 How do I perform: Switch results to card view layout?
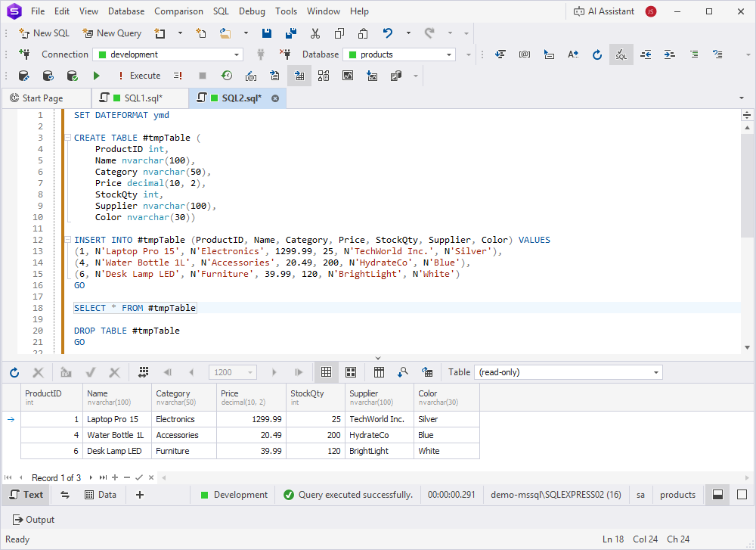pyautogui.click(x=350, y=371)
